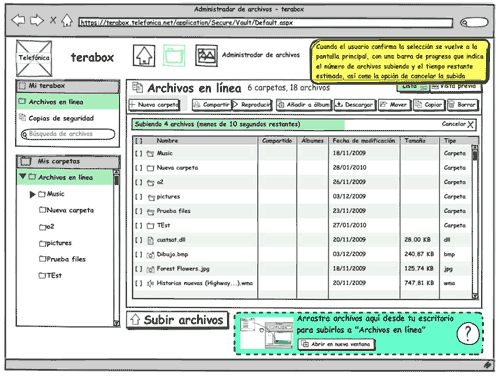Click the Borrar button
This screenshot has height=376, width=500.
coord(463,105)
